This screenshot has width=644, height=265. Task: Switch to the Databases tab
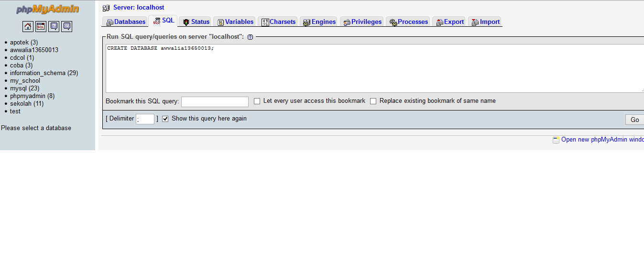click(126, 22)
